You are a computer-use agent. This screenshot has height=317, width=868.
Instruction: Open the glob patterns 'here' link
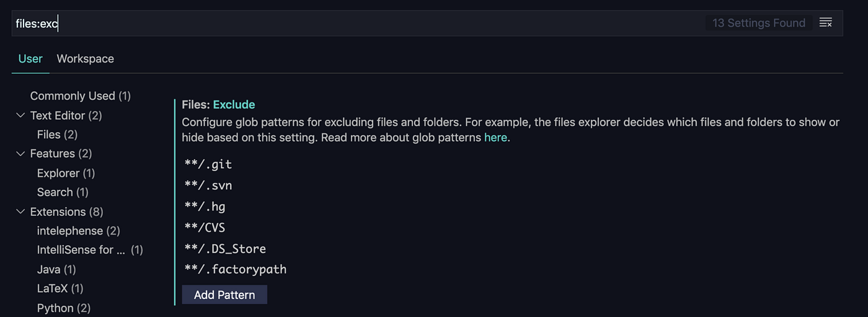click(x=495, y=138)
